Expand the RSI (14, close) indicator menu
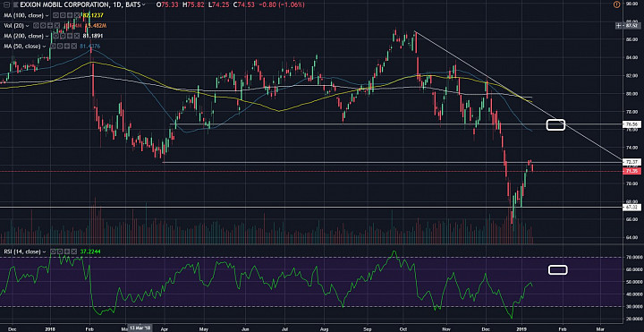 click(x=45, y=251)
